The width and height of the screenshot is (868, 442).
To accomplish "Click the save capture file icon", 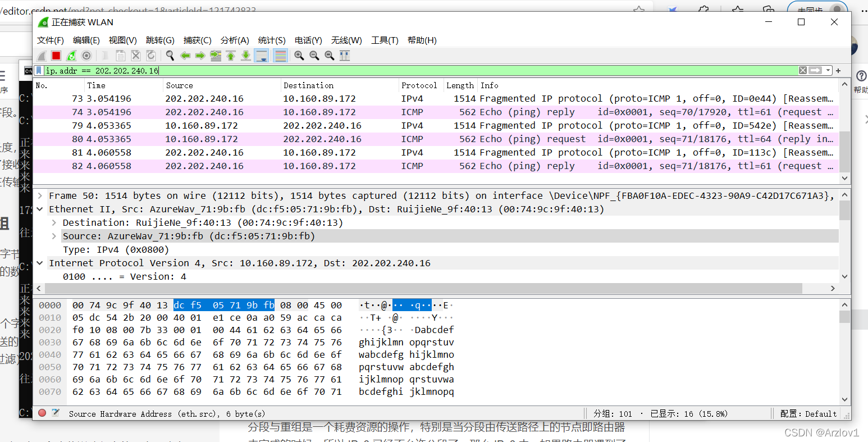I will pos(120,56).
